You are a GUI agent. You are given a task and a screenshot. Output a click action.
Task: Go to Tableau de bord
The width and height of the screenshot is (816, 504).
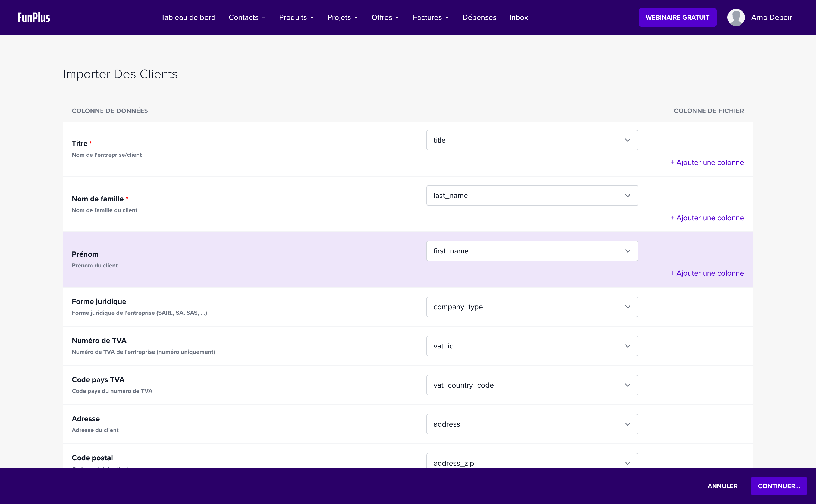point(188,17)
